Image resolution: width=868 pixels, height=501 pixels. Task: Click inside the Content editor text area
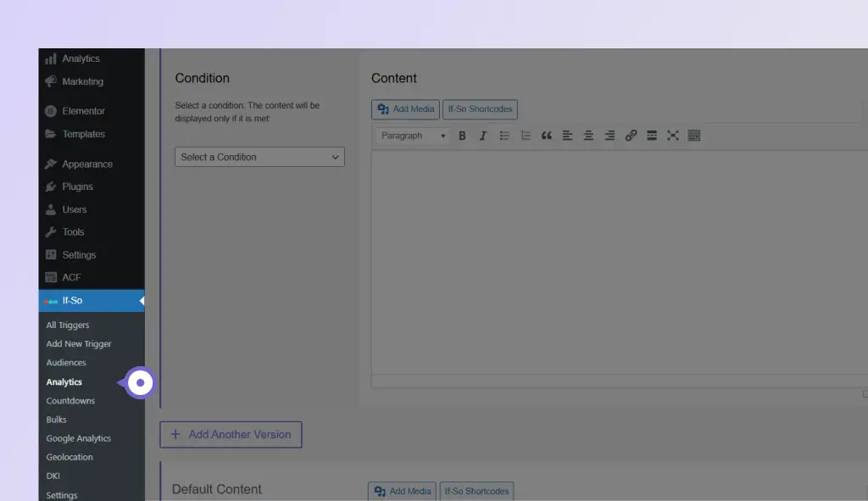(620, 263)
